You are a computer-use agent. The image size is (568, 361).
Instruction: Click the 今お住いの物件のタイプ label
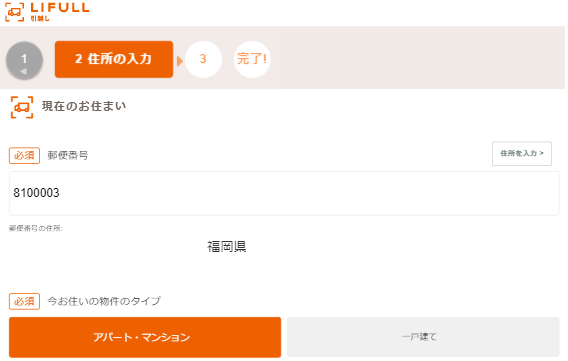click(x=104, y=301)
